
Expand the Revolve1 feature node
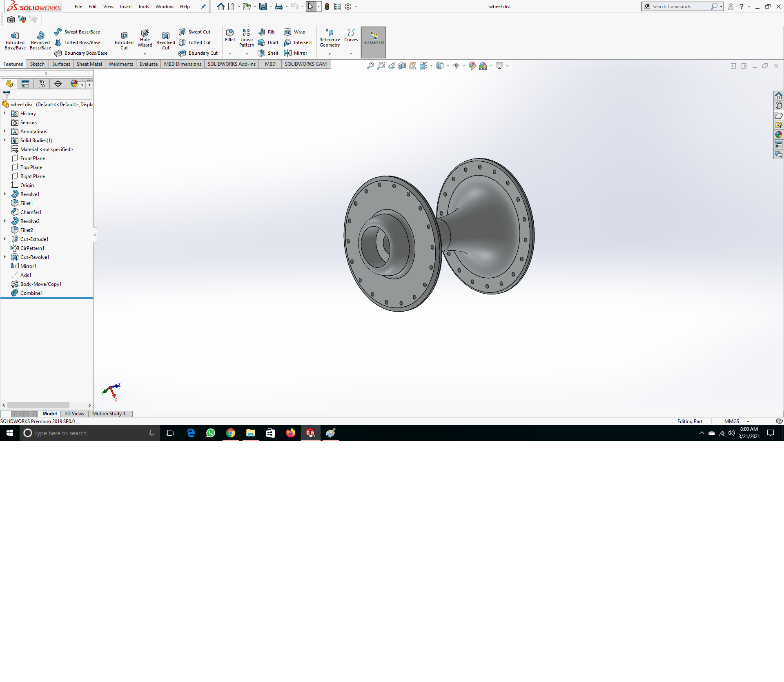(5, 194)
